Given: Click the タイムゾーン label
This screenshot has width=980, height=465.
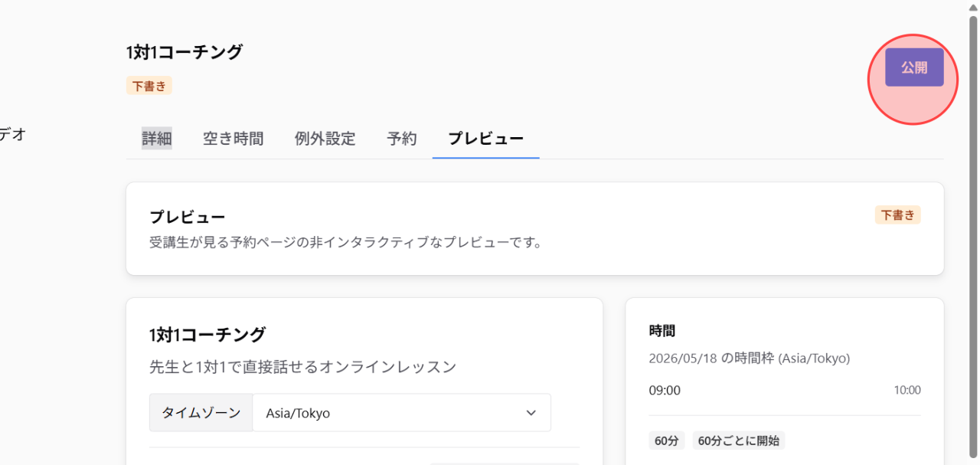Looking at the screenshot, I should tap(201, 413).
